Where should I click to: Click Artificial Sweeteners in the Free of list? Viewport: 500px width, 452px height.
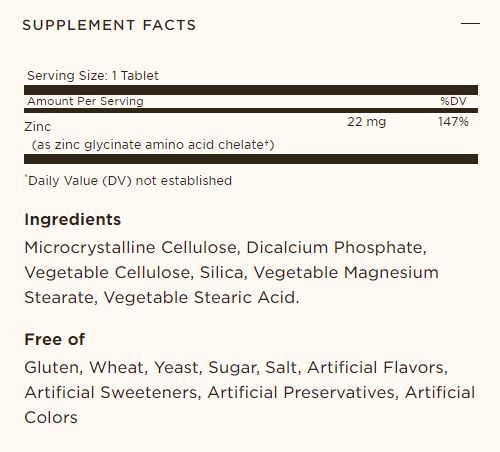(111, 392)
